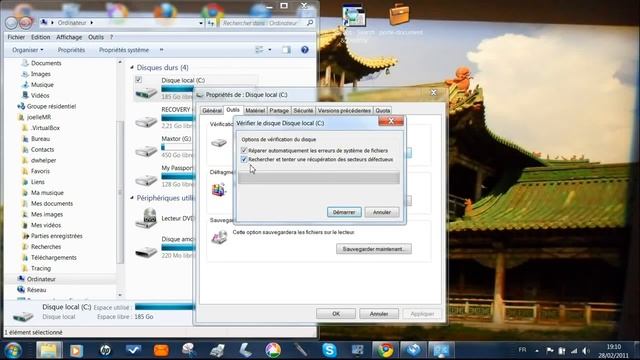Click the disk check progress bar
This screenshot has height=360, width=640.
pos(319,178)
